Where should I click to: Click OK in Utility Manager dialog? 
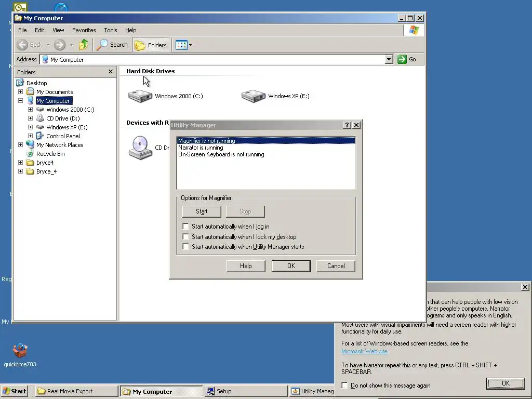291,266
